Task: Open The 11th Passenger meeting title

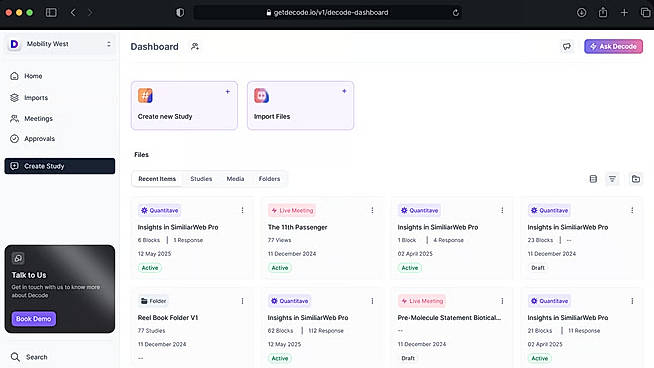Action: (x=297, y=227)
